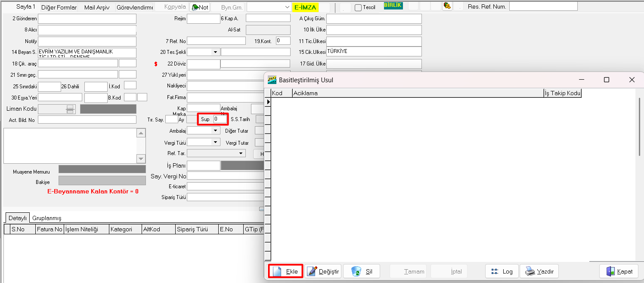Click the red dollar sign icon
Screen dimensions: 644x283
pyautogui.click(x=156, y=64)
